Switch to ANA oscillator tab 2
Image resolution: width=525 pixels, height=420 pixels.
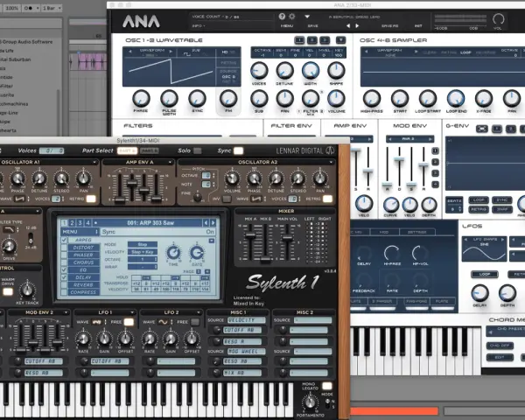[312, 40]
